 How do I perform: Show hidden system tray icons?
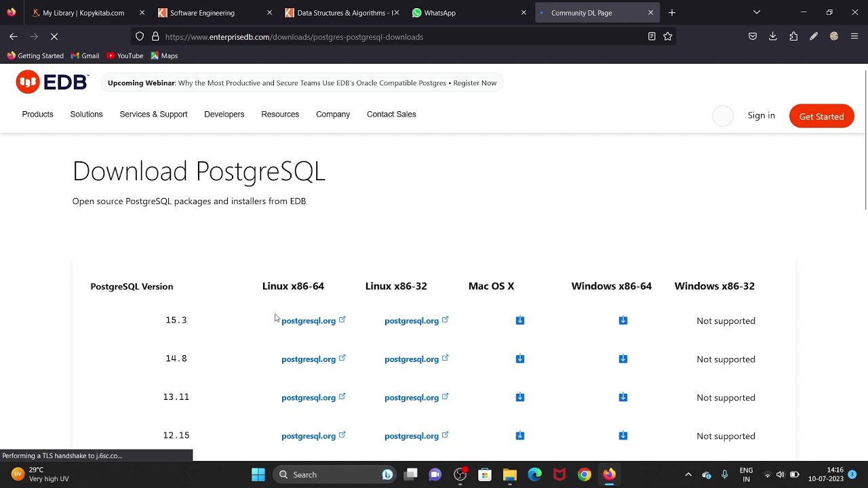(x=688, y=474)
